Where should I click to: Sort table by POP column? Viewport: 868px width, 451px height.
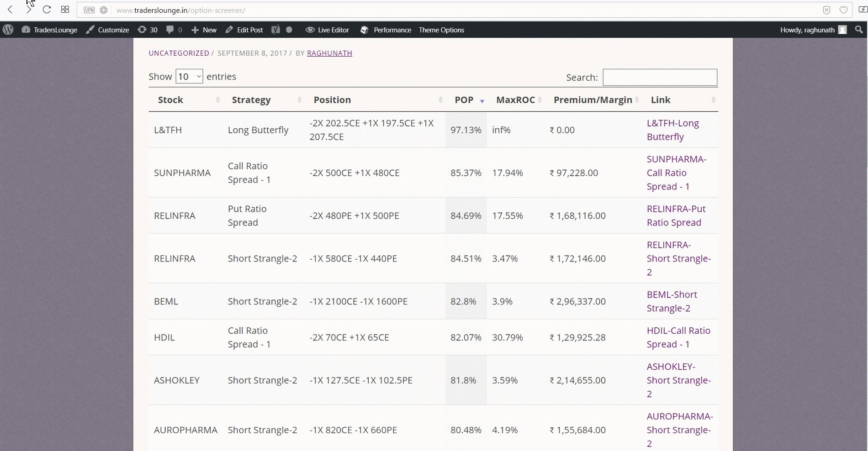(466, 100)
